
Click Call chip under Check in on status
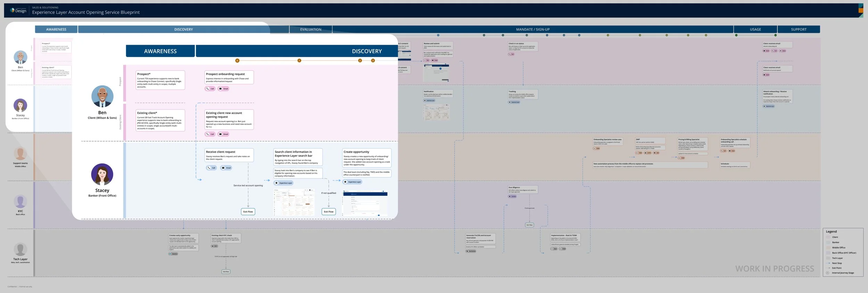[511, 54]
